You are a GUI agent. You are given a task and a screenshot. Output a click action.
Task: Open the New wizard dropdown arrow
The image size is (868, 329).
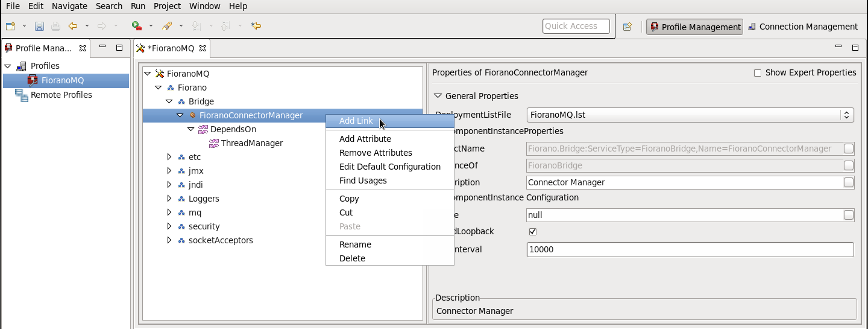tap(24, 26)
